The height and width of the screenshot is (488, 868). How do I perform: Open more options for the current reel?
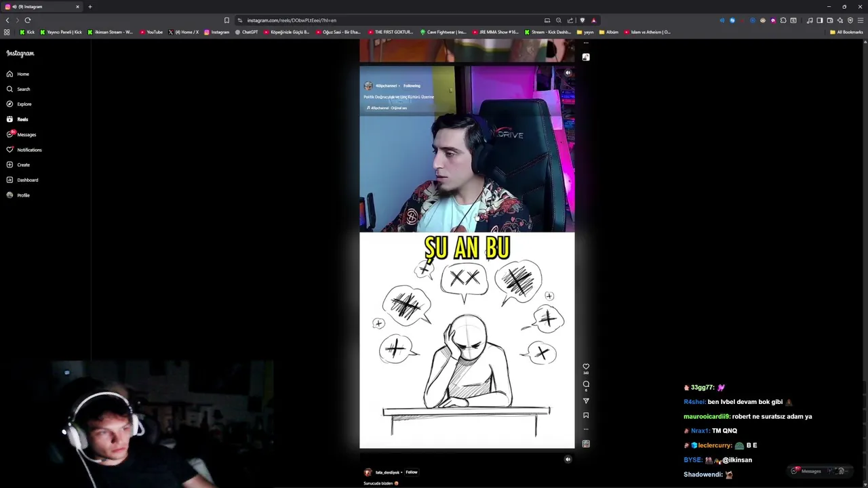pyautogui.click(x=586, y=429)
